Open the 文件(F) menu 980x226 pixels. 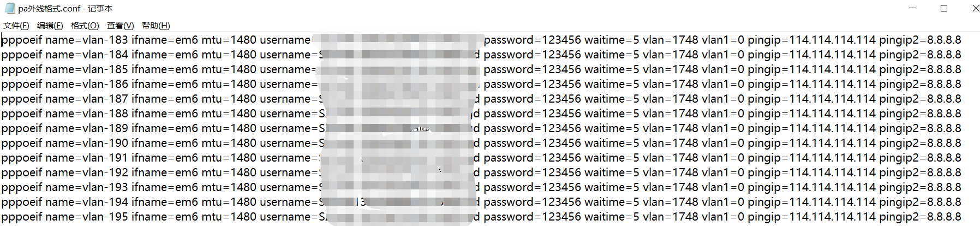coord(16,26)
